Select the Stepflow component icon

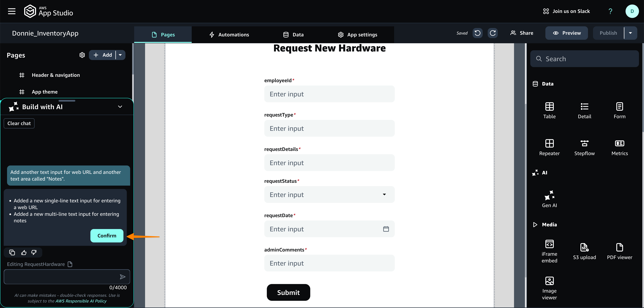pyautogui.click(x=584, y=144)
